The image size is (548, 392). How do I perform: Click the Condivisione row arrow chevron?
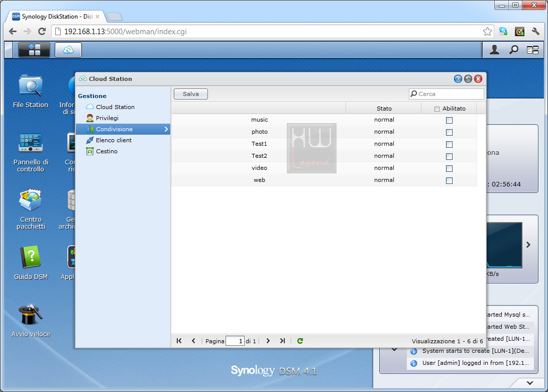pyautogui.click(x=166, y=129)
